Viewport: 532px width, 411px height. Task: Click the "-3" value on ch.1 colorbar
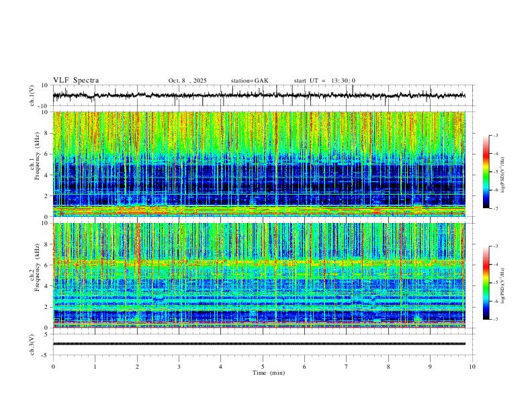495,135
